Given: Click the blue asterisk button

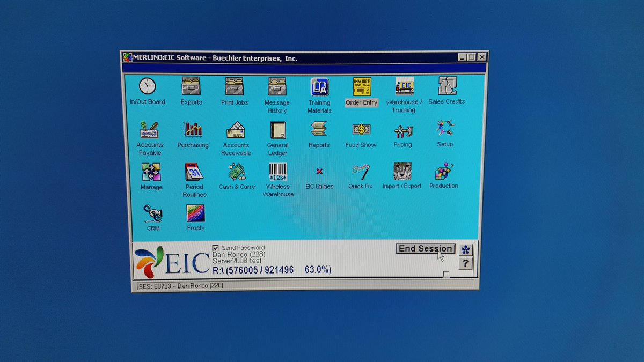Looking at the screenshot, I should pyautogui.click(x=465, y=249).
